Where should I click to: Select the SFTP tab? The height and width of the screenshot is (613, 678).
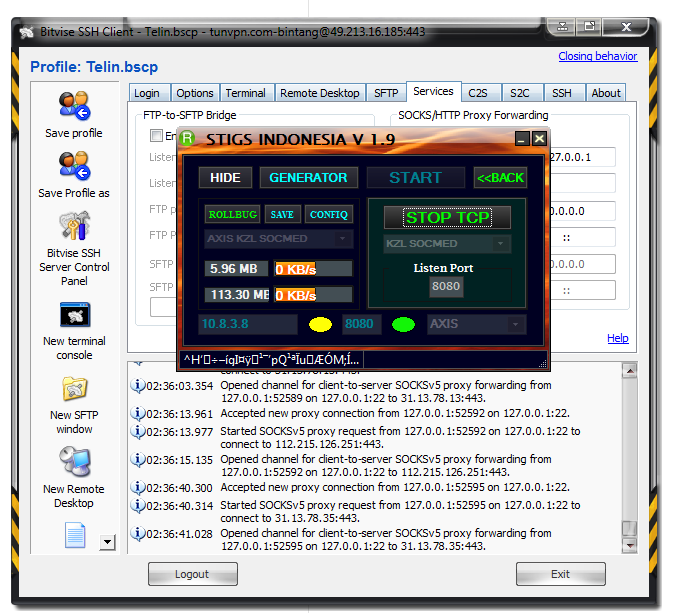coord(386,93)
